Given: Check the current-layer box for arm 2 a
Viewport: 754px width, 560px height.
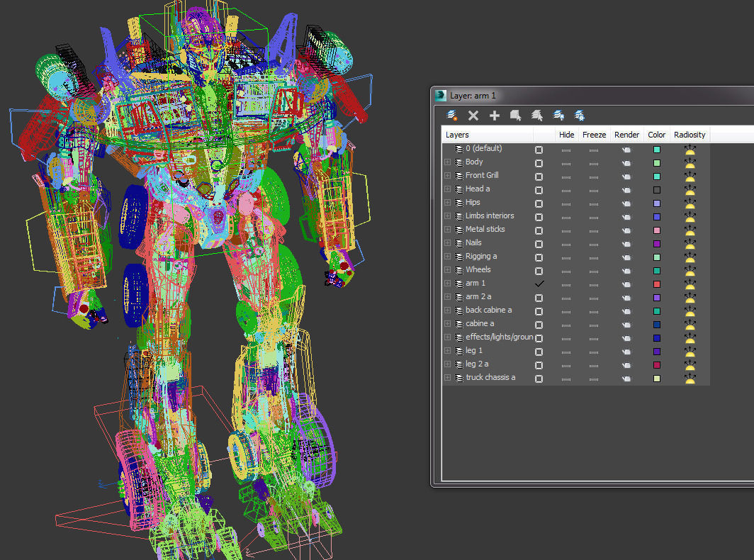Looking at the screenshot, I should tap(539, 298).
